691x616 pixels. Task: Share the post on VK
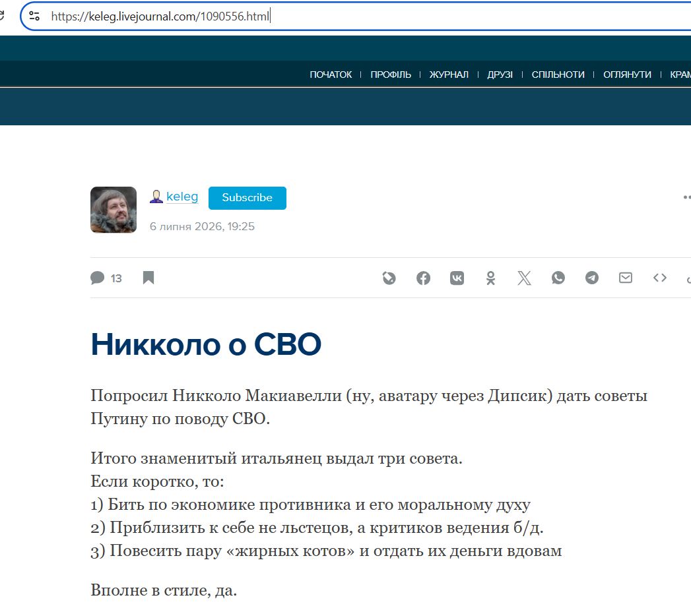tap(457, 278)
